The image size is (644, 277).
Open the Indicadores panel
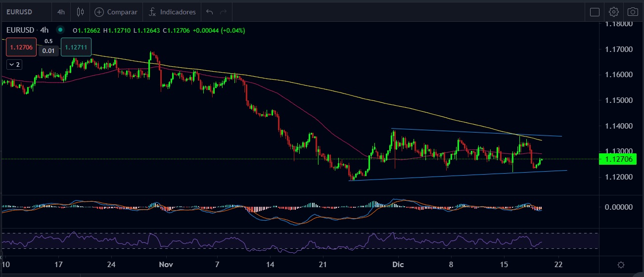tap(173, 11)
